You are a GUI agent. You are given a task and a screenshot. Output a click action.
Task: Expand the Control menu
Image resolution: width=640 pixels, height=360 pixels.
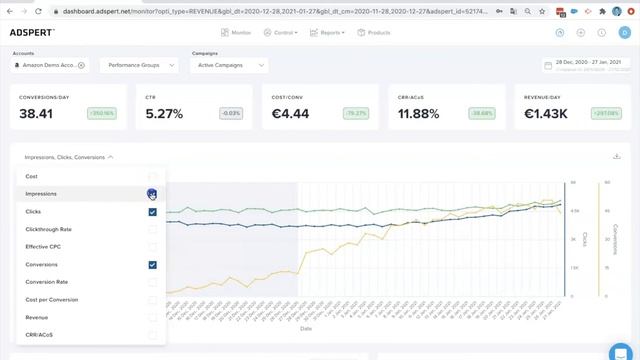(280, 33)
